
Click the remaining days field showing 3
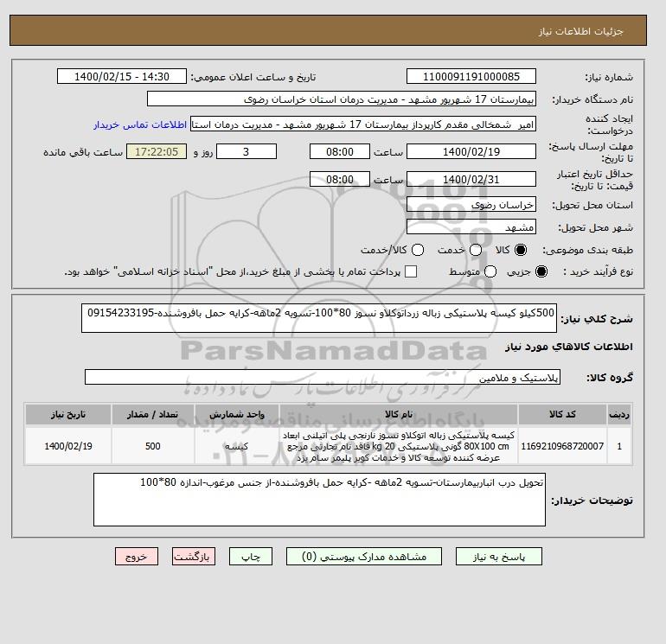tap(247, 151)
